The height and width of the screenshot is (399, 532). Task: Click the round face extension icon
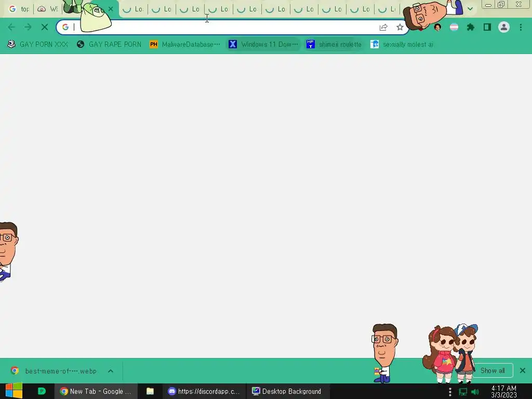click(437, 27)
